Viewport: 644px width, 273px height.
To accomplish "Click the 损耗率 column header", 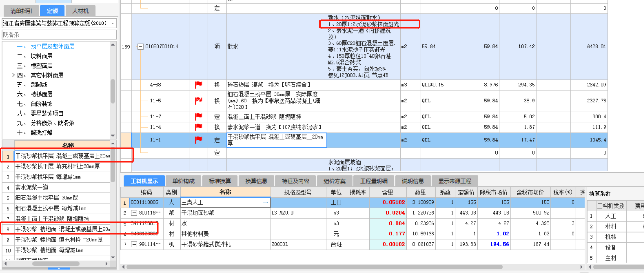I will coord(358,192).
